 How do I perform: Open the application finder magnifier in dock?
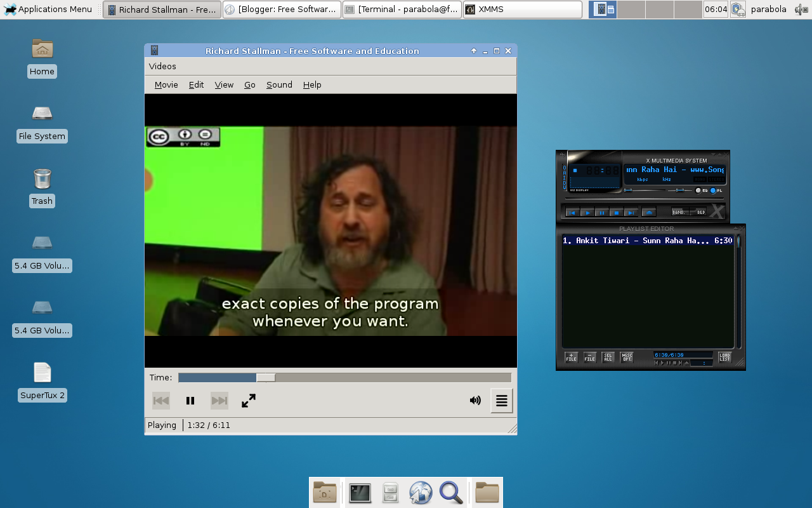tap(451, 493)
